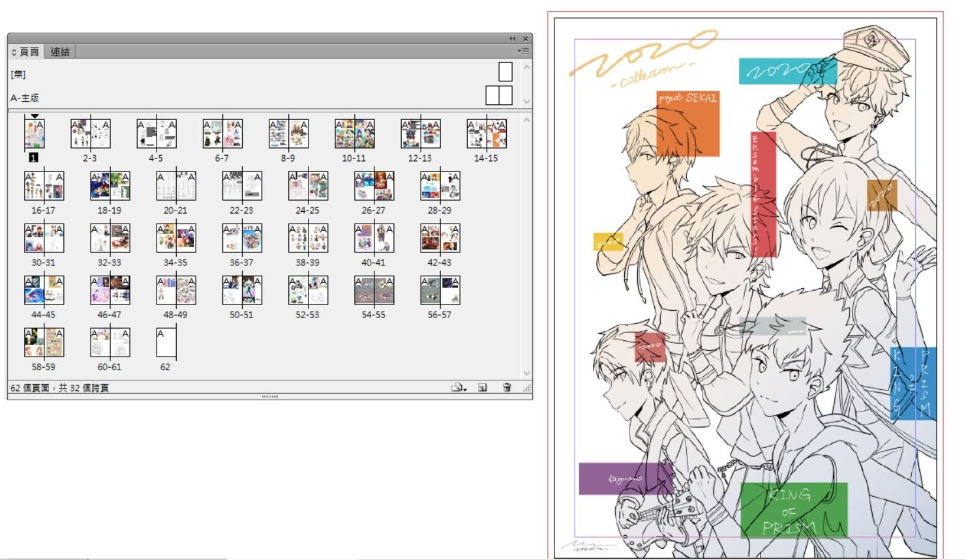Open the Edit page size icon menu
The height and width of the screenshot is (560, 966).
pos(459,387)
